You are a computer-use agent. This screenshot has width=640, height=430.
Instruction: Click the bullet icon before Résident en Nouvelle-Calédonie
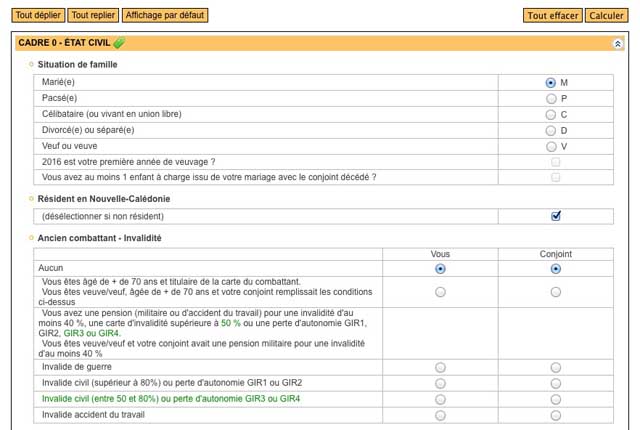point(31,199)
